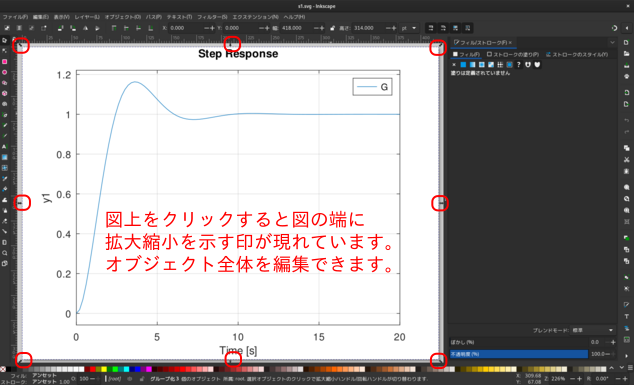Lower selection to bottom
The image size is (634, 385).
coord(151,28)
